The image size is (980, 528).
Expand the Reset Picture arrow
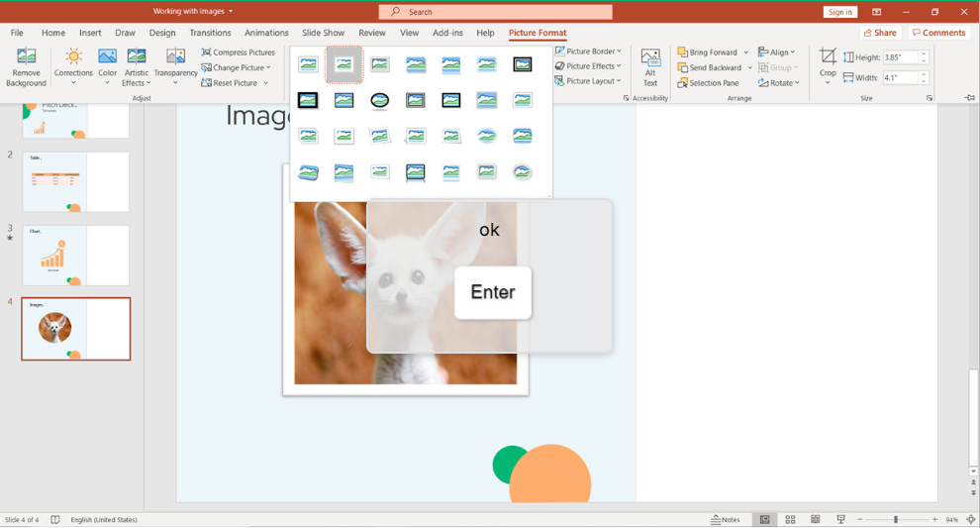(265, 83)
